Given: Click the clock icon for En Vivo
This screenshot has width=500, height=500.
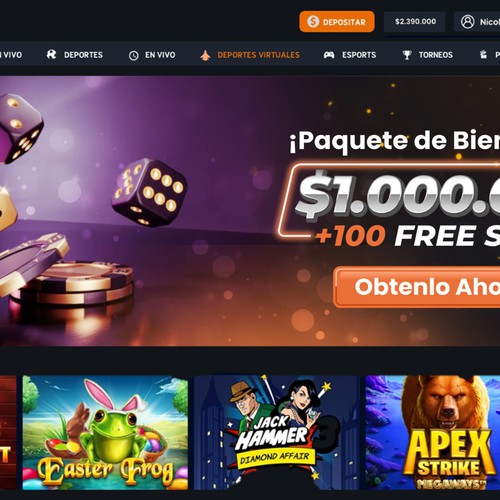Looking at the screenshot, I should pyautogui.click(x=134, y=55).
